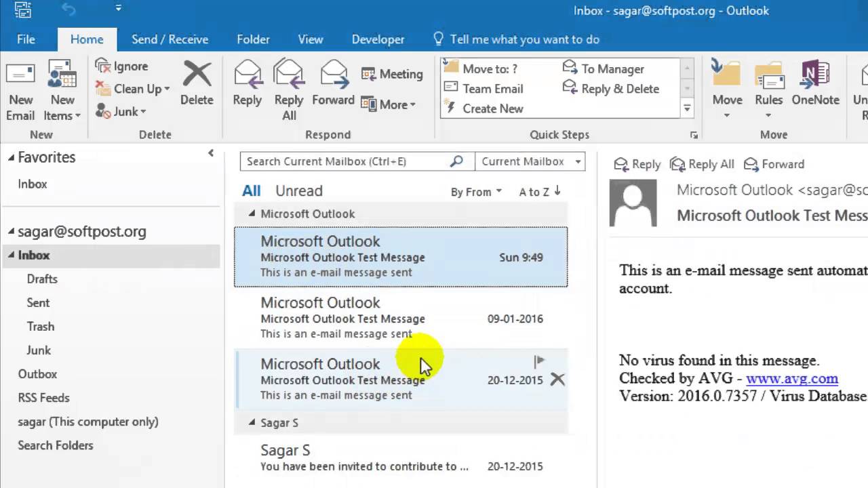Screen dimensions: 868x488
Task: Click the Tell me what you want to do box
Action: tap(516, 39)
